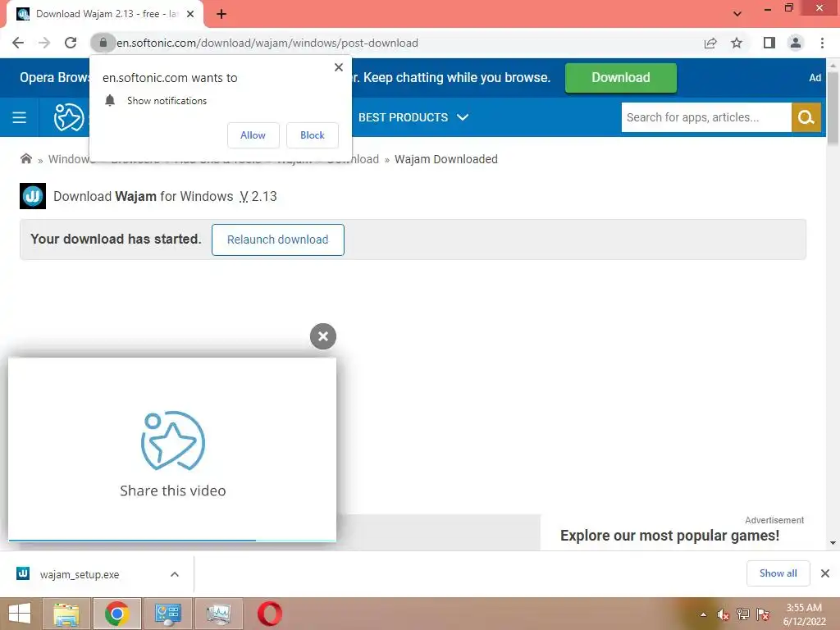Open File Explorer from taskbar
Image resolution: width=840 pixels, height=630 pixels.
66,614
